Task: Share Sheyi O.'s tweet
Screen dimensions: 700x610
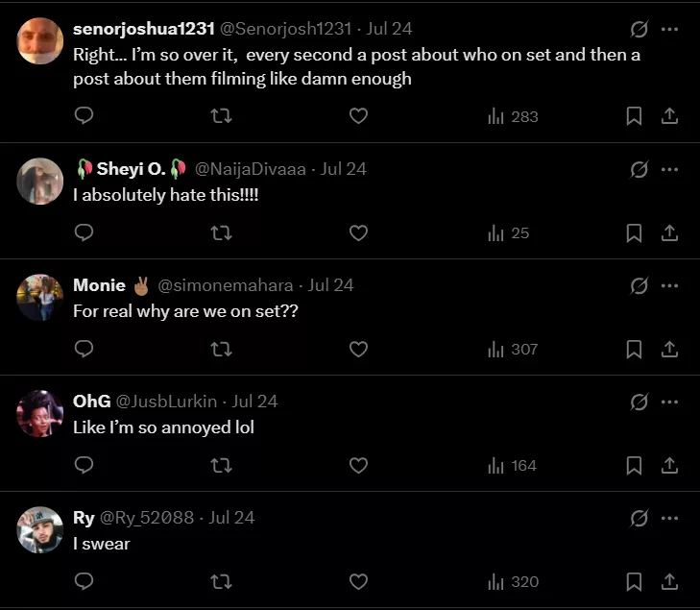Action: pos(670,232)
